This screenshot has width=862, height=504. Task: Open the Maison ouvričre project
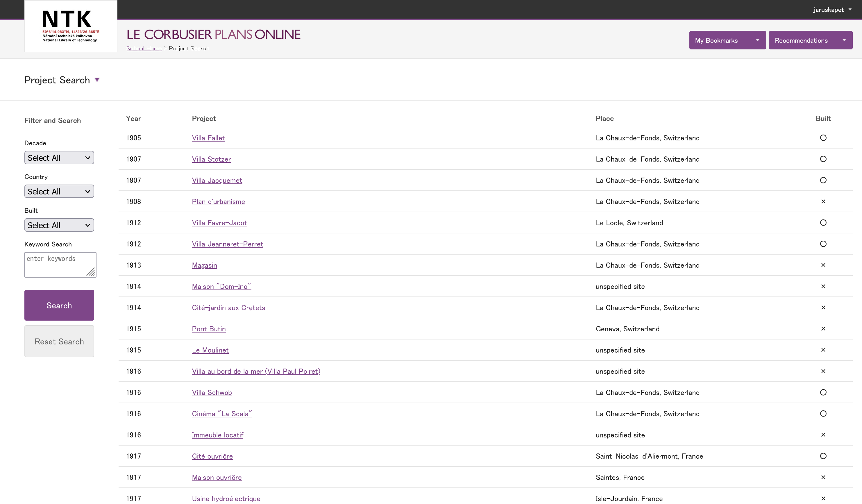click(x=217, y=477)
